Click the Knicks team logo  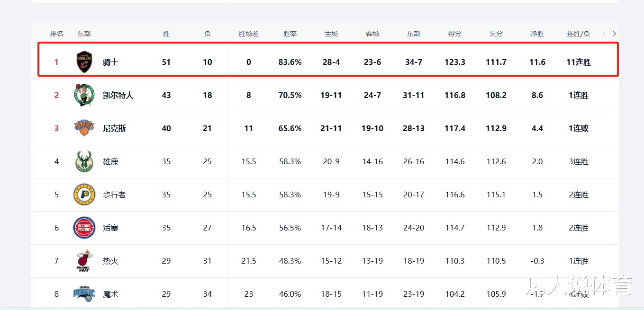tap(84, 128)
